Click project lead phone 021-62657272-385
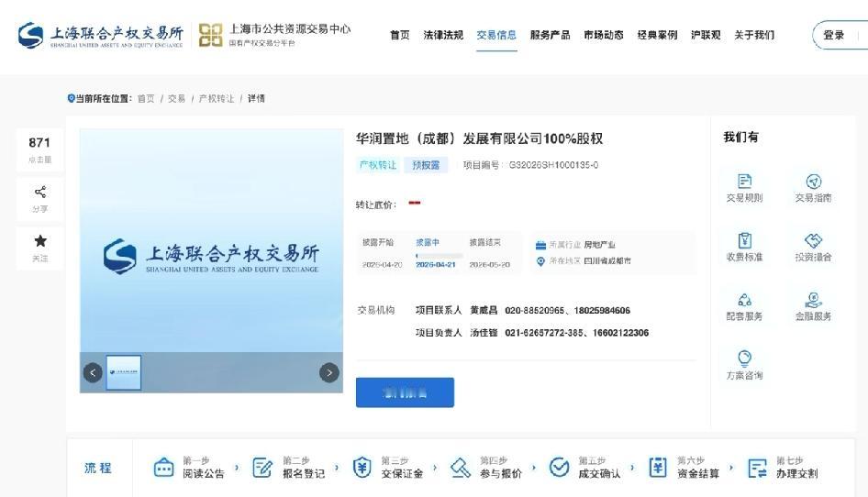Screen dimensions: 868x497 tap(544, 333)
